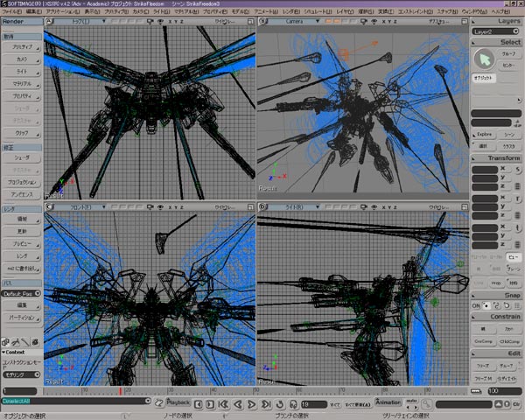Open the Deselect All command history dropdown
The width and height of the screenshot is (525, 420).
point(148,401)
